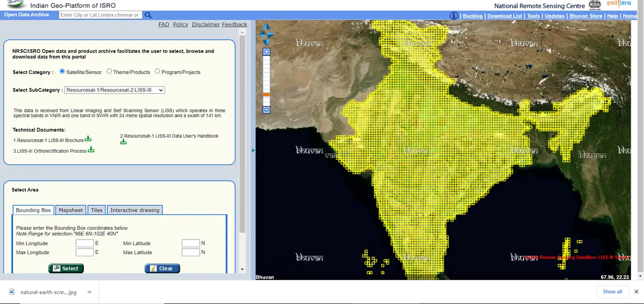Screen dimensions: 644x304
Task: Open the Feedback link
Action: click(x=234, y=24)
